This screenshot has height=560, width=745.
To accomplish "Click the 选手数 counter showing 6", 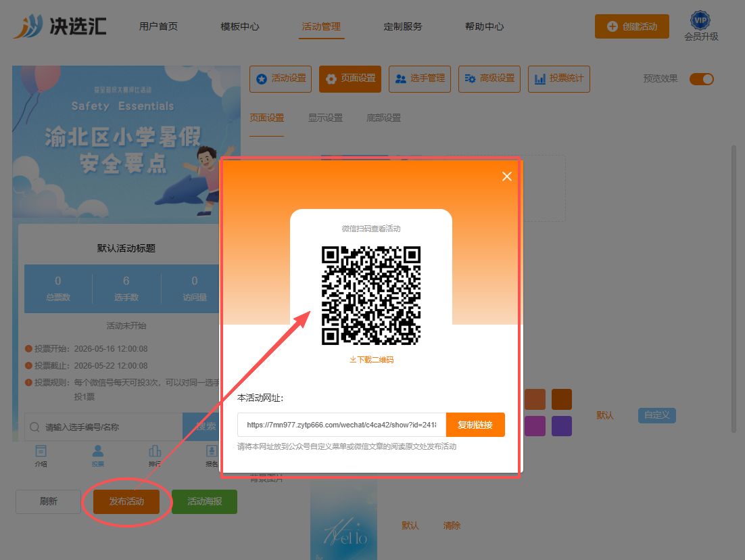I will click(126, 289).
